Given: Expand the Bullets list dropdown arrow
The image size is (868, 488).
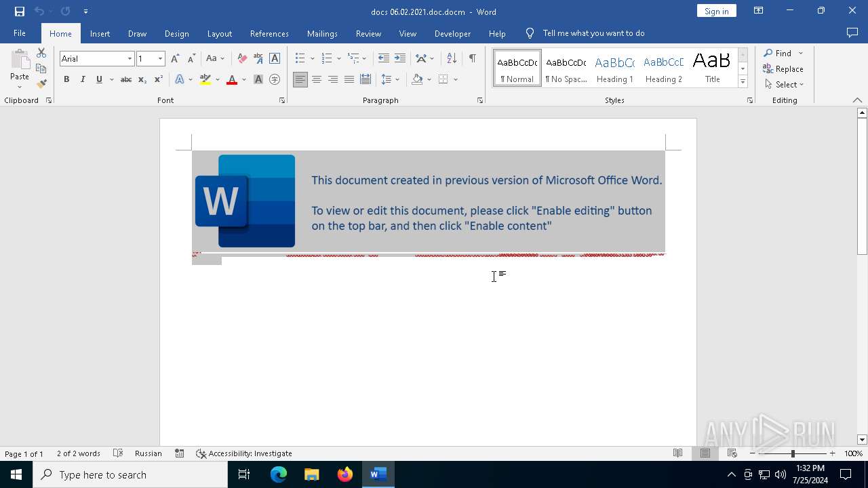Looking at the screenshot, I should point(312,59).
